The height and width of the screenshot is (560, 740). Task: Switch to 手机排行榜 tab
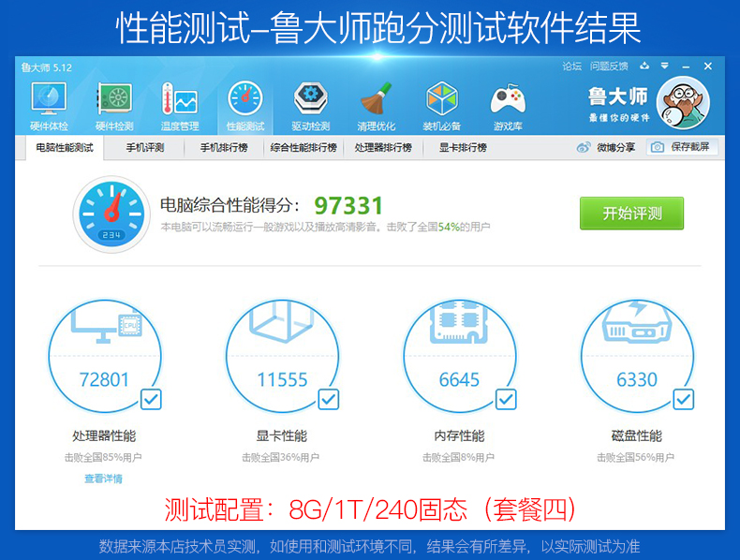tap(224, 148)
